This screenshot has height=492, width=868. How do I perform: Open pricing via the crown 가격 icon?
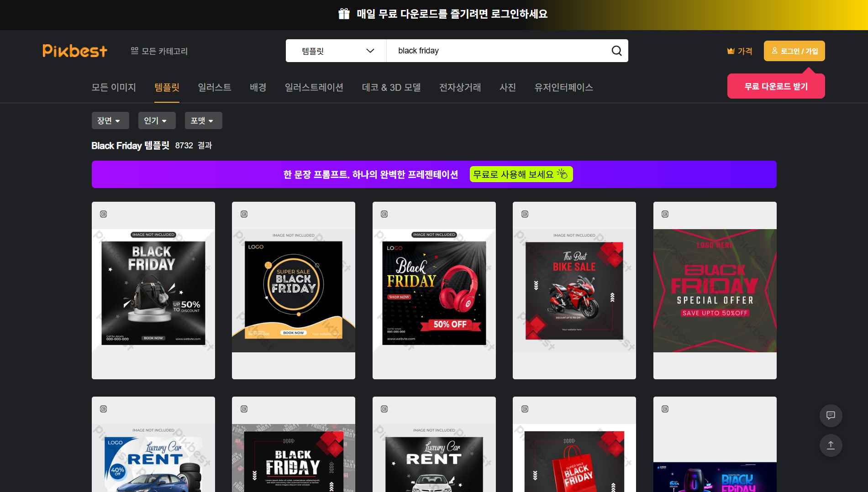(x=739, y=51)
